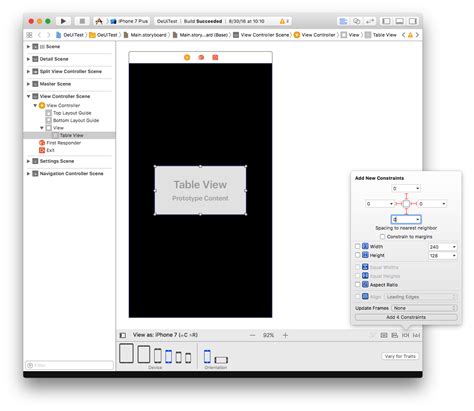Toggle the Debug area
This screenshot has height=411, width=474.
point(399,21)
